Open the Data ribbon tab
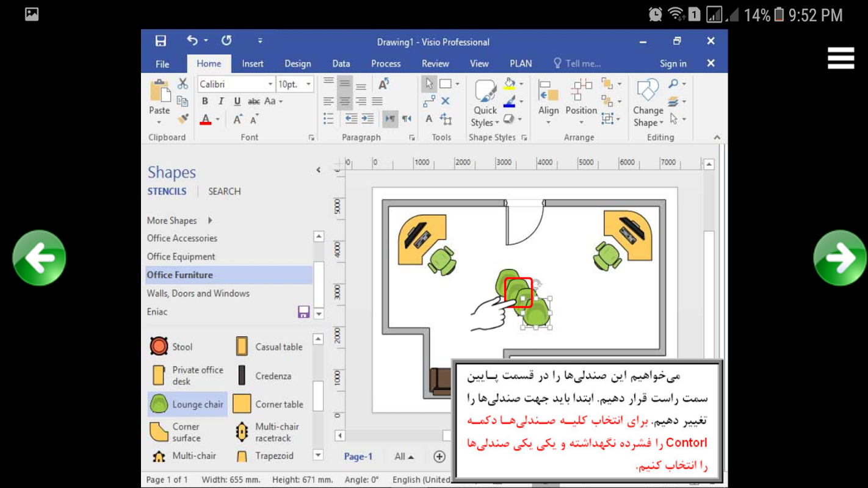This screenshot has width=868, height=488. (x=341, y=63)
